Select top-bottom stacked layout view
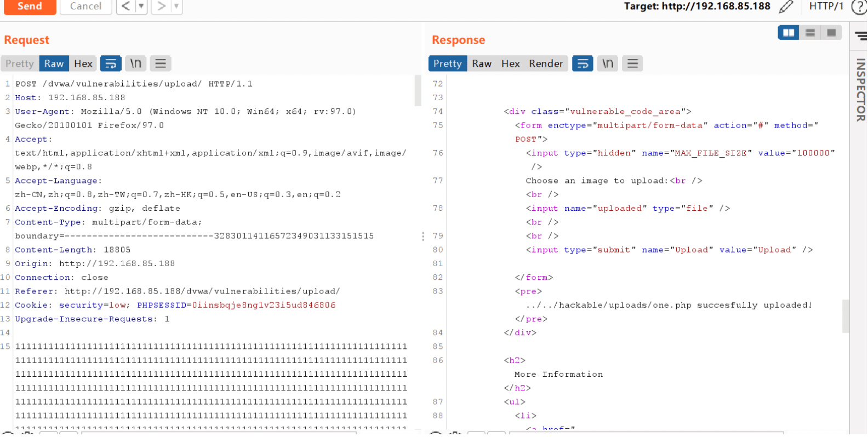 coord(810,33)
